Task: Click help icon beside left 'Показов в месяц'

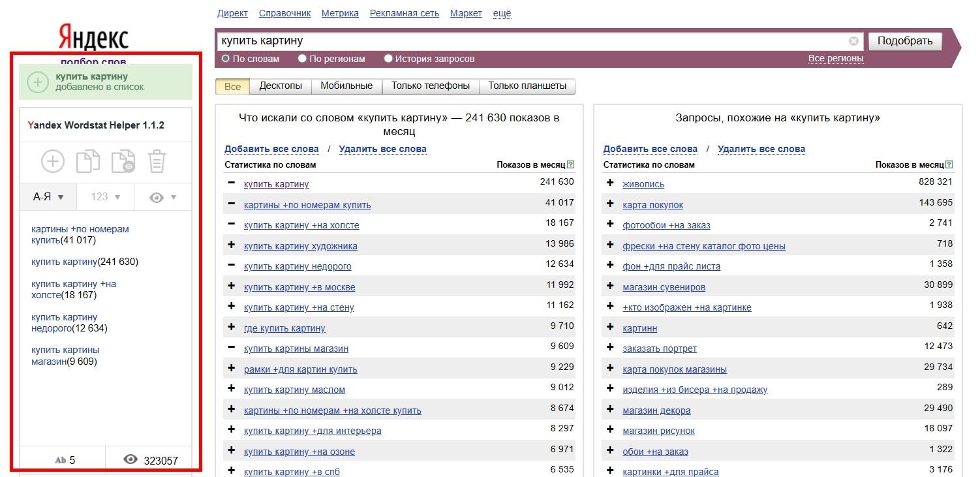Action: pyautogui.click(x=571, y=165)
